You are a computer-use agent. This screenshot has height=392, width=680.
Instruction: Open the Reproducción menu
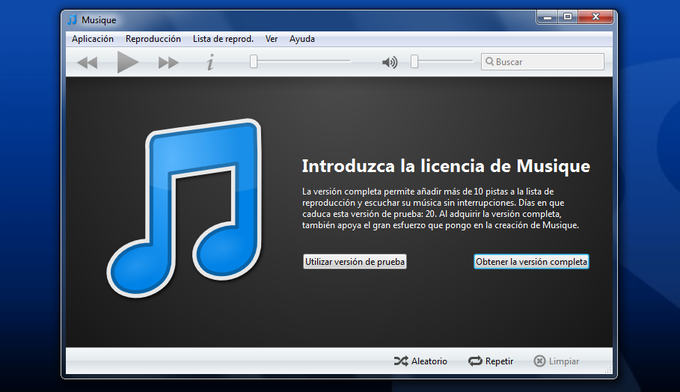point(153,39)
